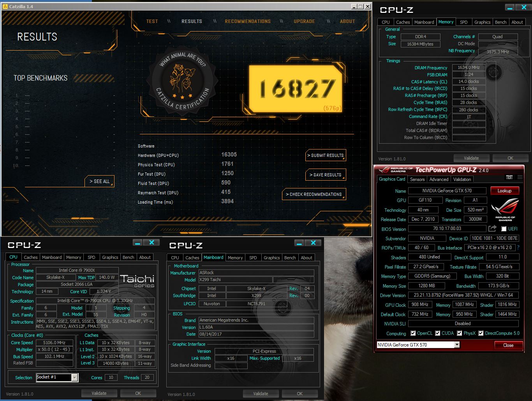The width and height of the screenshot is (532, 401).
Task: Click the GPU Name field in GPU-Z
Action: [447, 191]
